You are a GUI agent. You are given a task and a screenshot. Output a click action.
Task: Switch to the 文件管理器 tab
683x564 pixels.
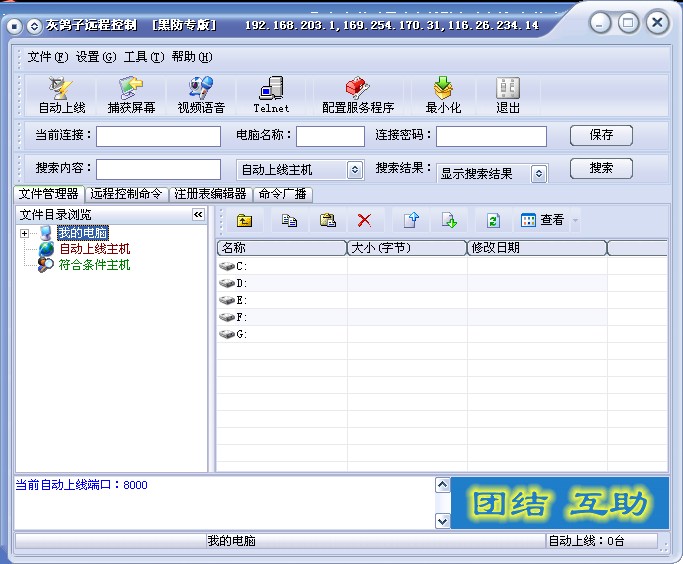(48, 194)
